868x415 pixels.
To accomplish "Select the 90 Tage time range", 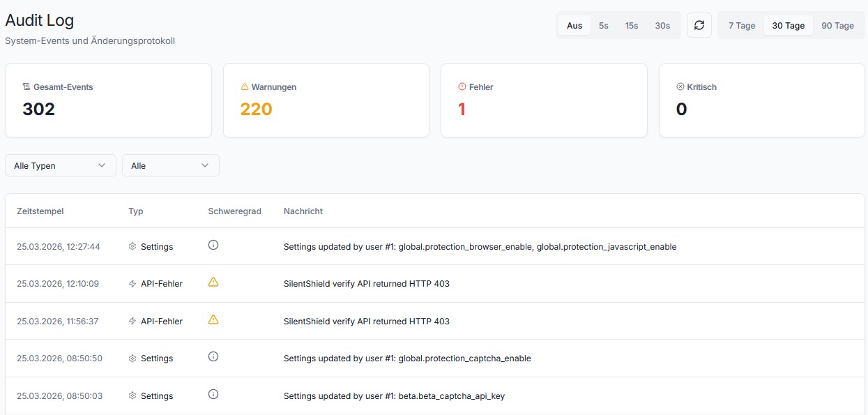I will (837, 25).
